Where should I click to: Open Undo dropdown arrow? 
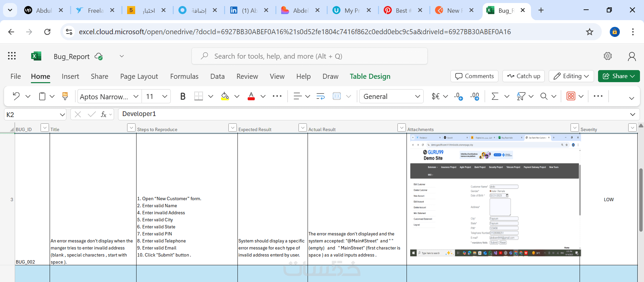coord(28,97)
